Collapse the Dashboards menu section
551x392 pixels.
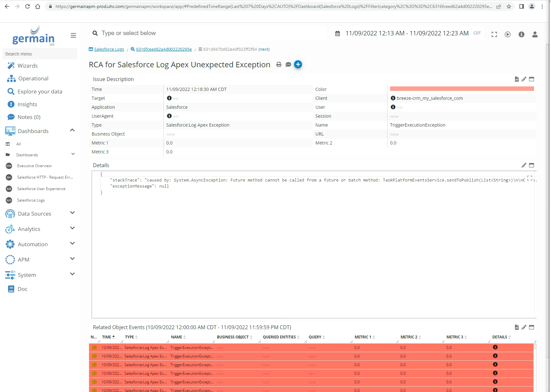(72, 130)
